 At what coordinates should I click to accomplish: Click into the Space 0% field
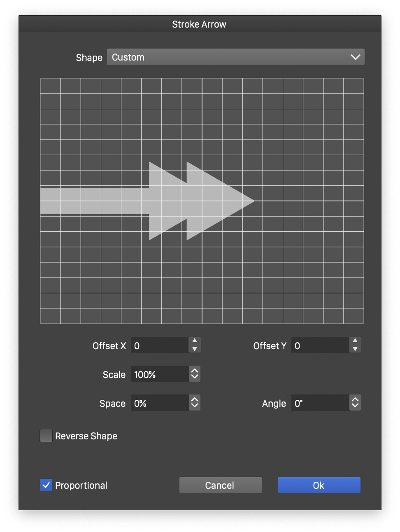(160, 403)
